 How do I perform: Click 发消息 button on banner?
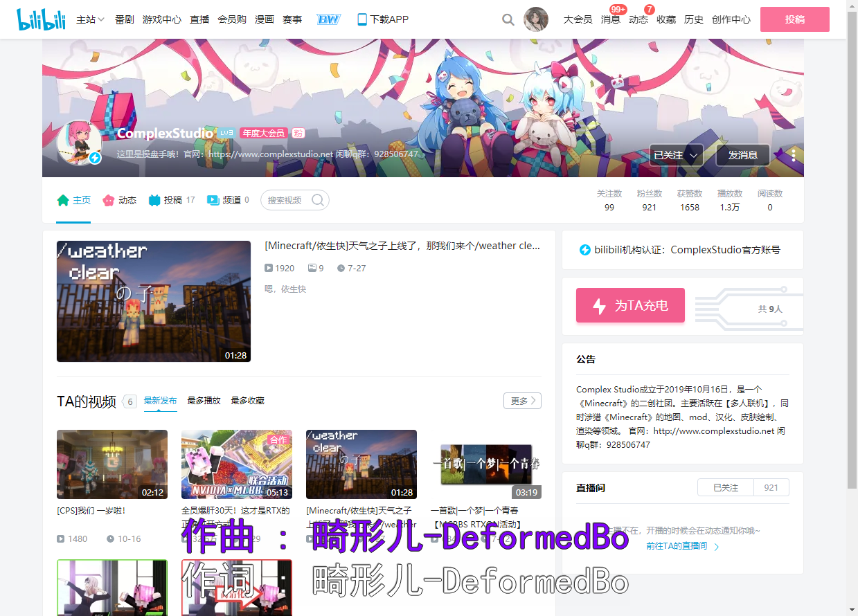click(x=743, y=155)
